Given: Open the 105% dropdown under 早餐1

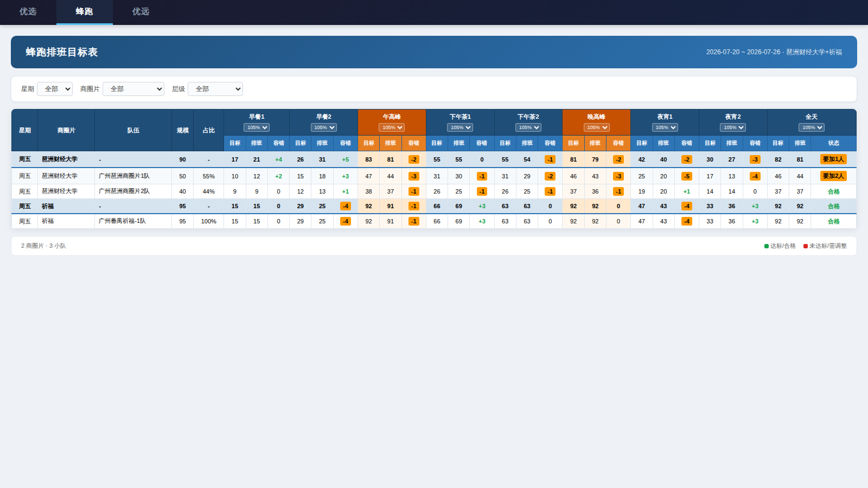Looking at the screenshot, I should (x=257, y=127).
